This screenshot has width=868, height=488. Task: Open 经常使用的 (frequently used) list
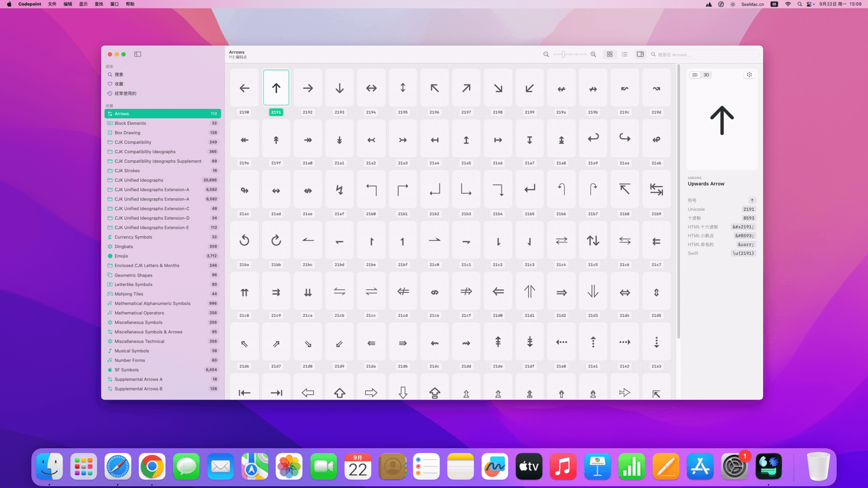point(125,93)
